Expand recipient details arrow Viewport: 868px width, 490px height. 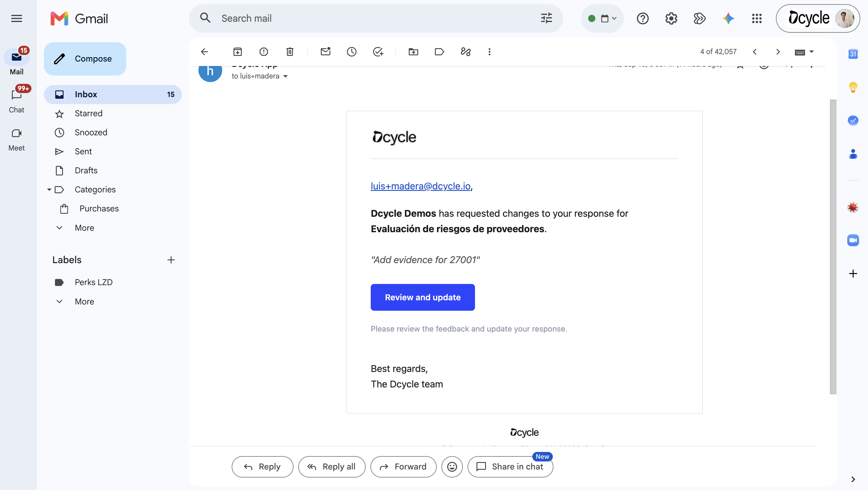tap(285, 76)
